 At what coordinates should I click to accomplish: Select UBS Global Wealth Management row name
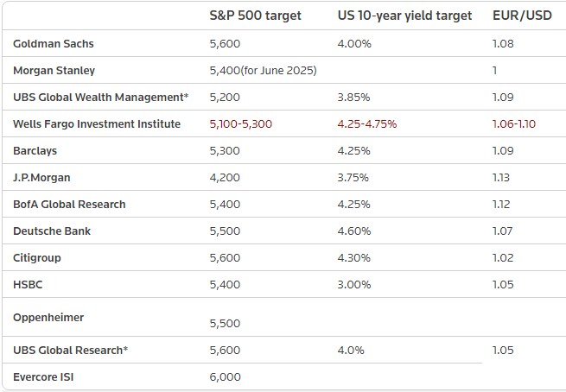[x=100, y=97]
